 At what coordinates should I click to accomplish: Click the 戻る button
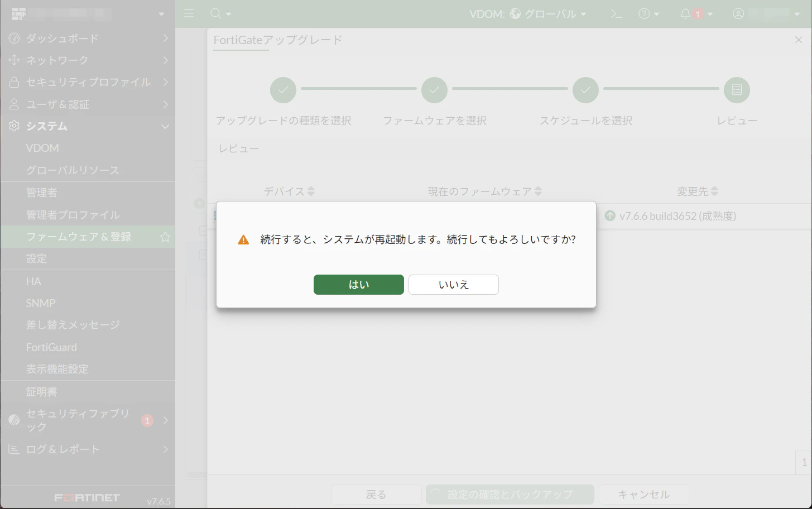(x=376, y=494)
